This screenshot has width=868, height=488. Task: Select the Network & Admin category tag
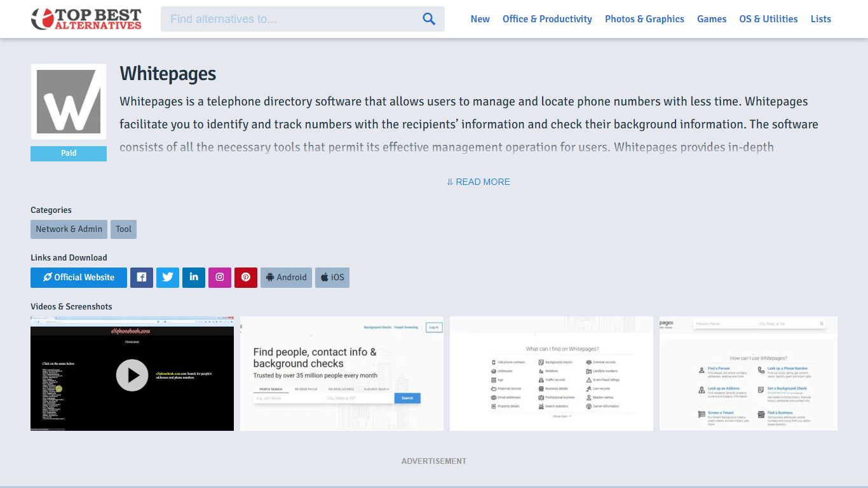coord(69,229)
